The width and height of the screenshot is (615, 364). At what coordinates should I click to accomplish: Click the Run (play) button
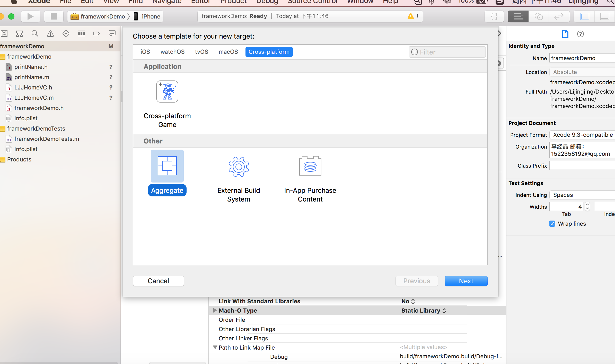coord(30,16)
